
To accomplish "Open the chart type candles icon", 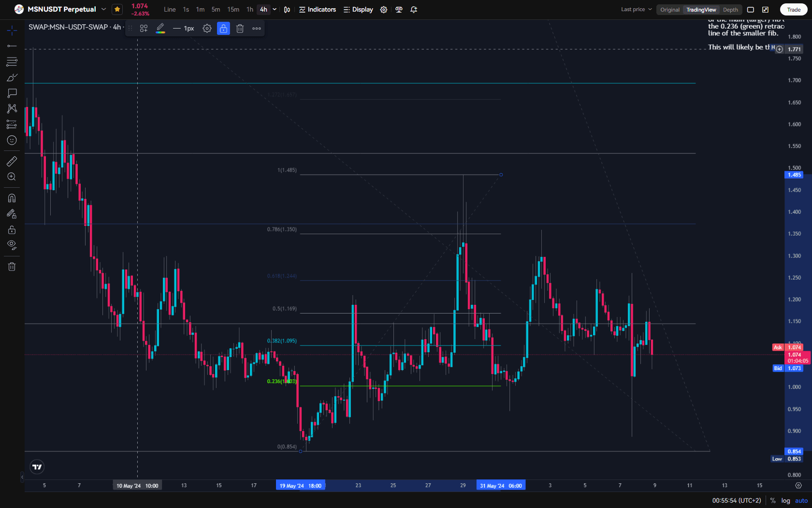I will tap(287, 10).
